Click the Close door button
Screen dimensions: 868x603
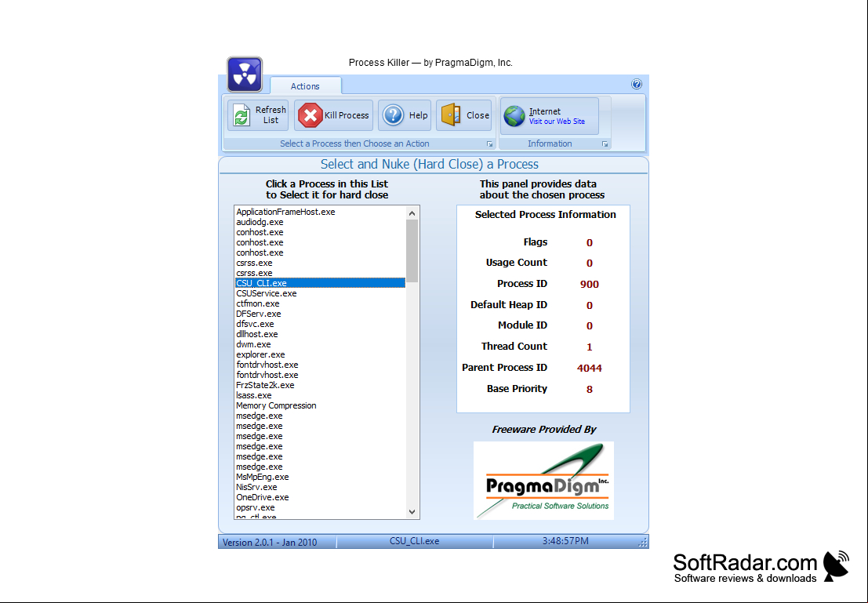(x=464, y=115)
